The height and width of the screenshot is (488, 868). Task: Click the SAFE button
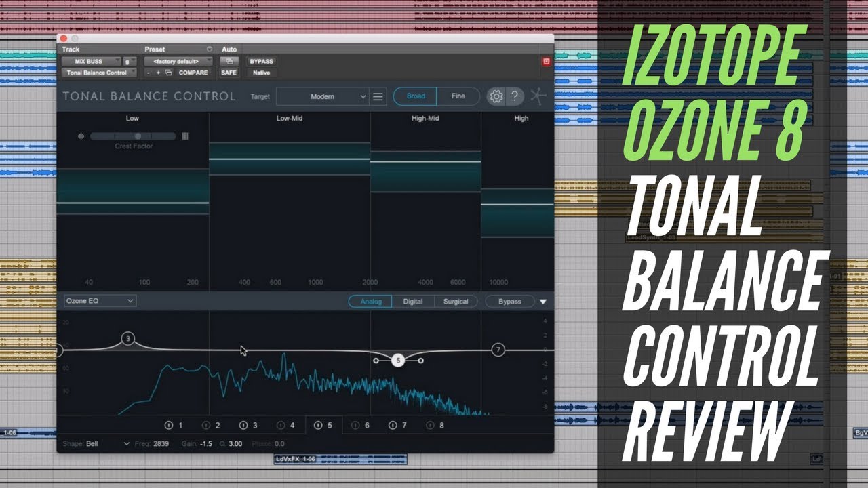[x=229, y=73]
